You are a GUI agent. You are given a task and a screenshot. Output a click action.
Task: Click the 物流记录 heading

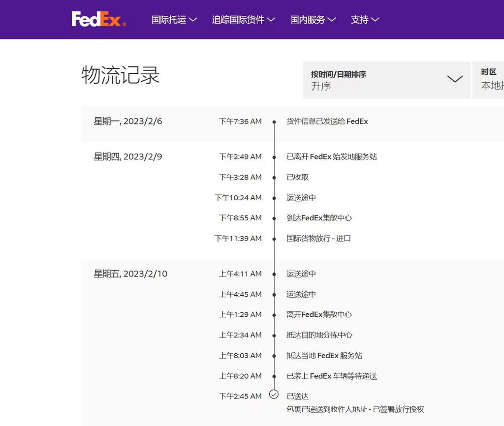coord(121,75)
